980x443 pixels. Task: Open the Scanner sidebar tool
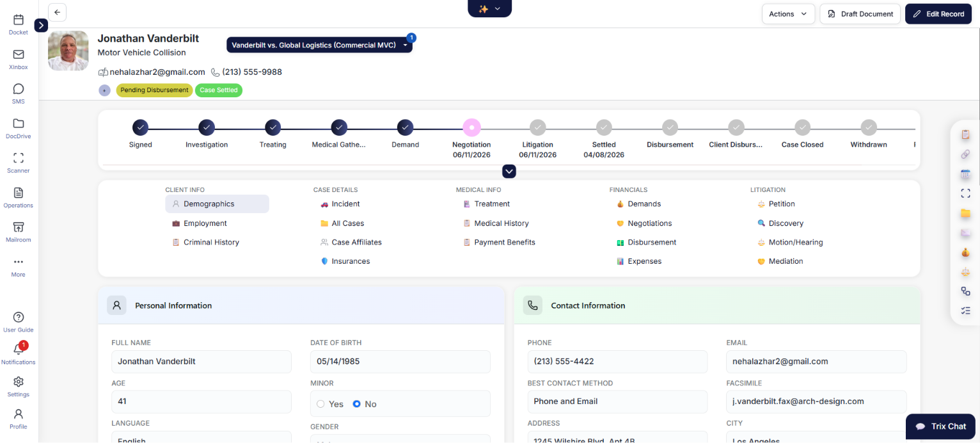[x=19, y=163]
